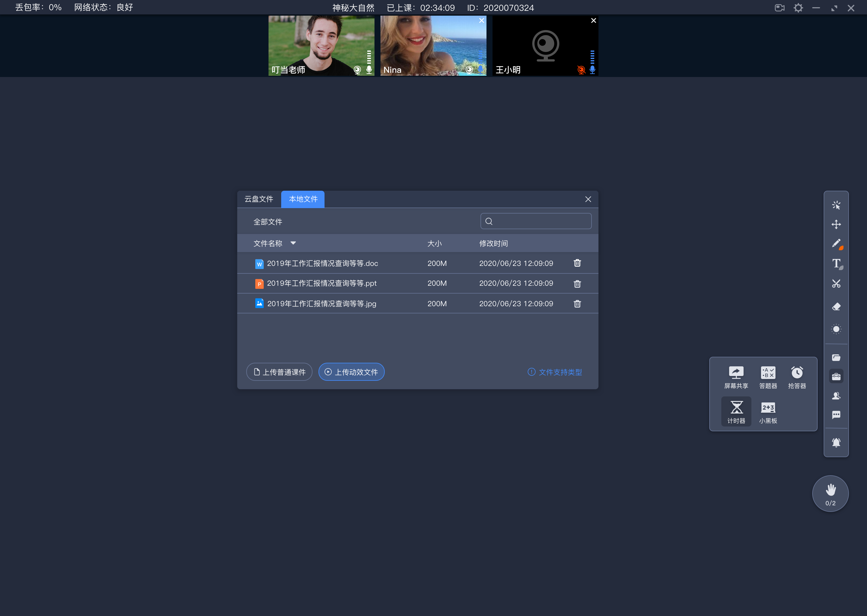The width and height of the screenshot is (867, 616).
Task: Delete 2019年工作汇报情况查询等等.ppt file
Action: (x=577, y=283)
